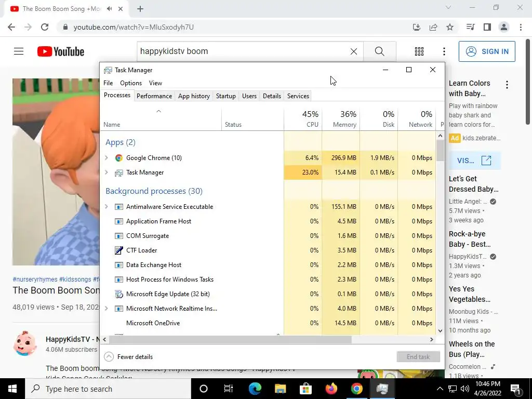Click the Windows taskbar search box
This screenshot has height=399, width=532.
pyautogui.click(x=108, y=389)
